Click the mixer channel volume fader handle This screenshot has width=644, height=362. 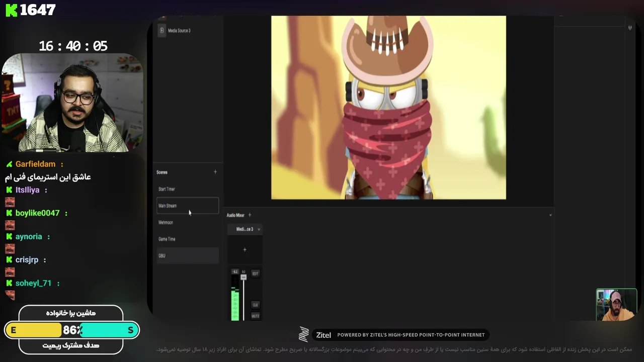point(244,277)
